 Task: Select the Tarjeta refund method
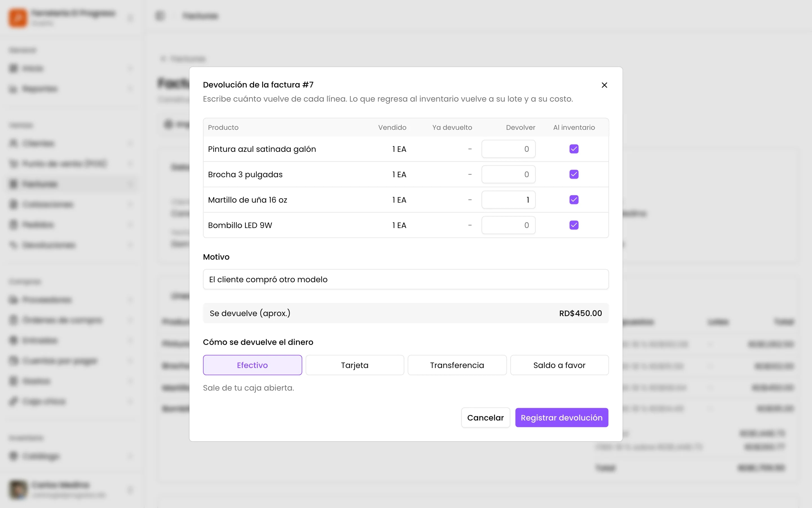coord(355,365)
